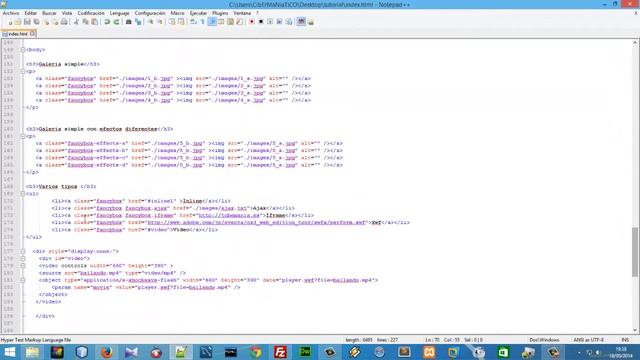
Task: Toggle synchronized vertical scrolling
Action: coord(172,22)
